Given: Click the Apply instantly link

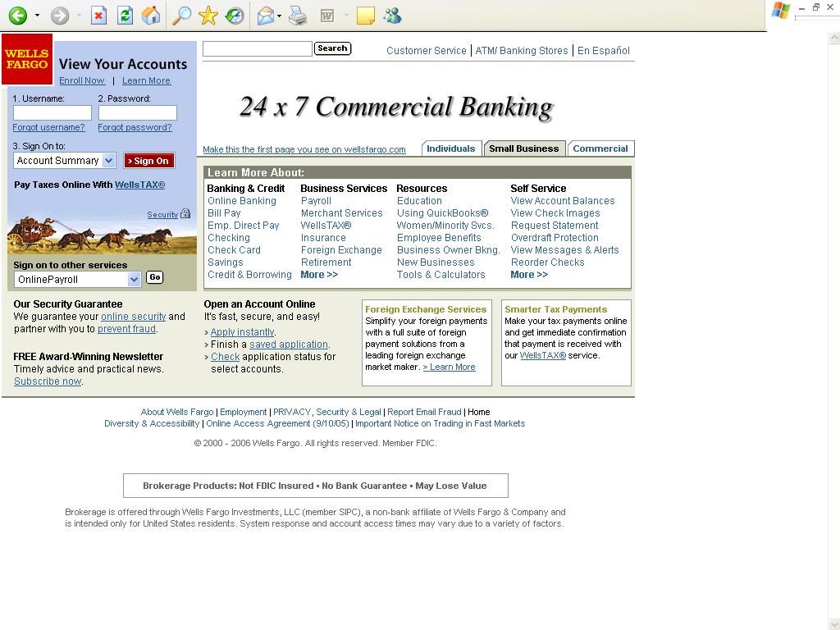Looking at the screenshot, I should click(x=242, y=331).
